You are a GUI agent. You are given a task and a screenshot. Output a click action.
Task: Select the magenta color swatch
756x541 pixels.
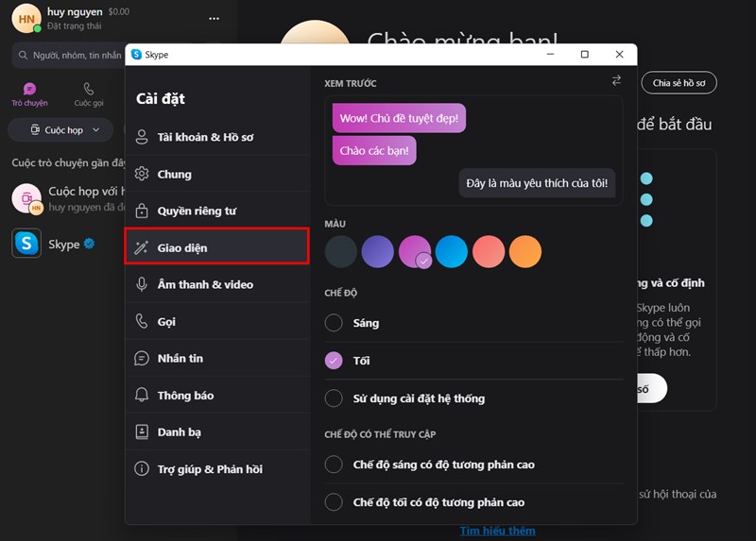(x=415, y=251)
